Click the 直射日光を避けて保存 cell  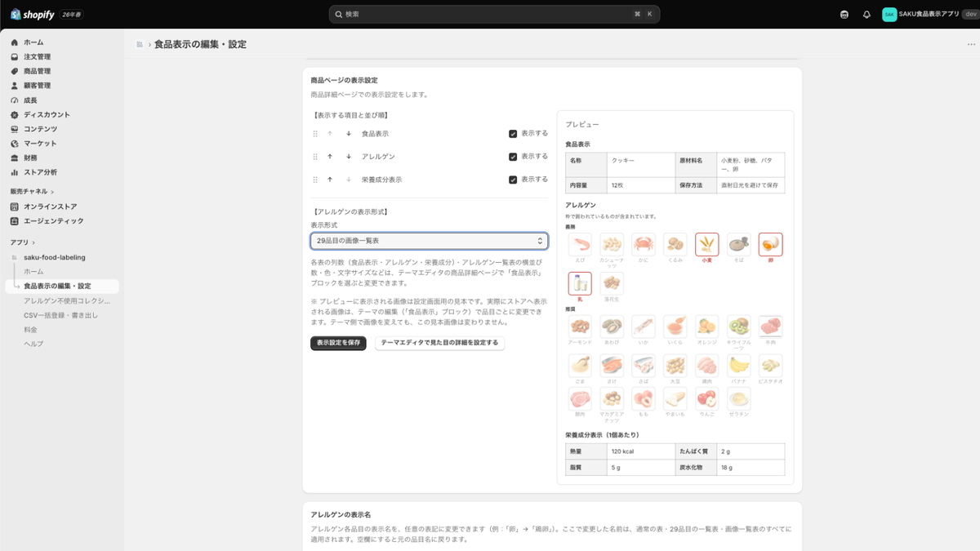click(750, 185)
